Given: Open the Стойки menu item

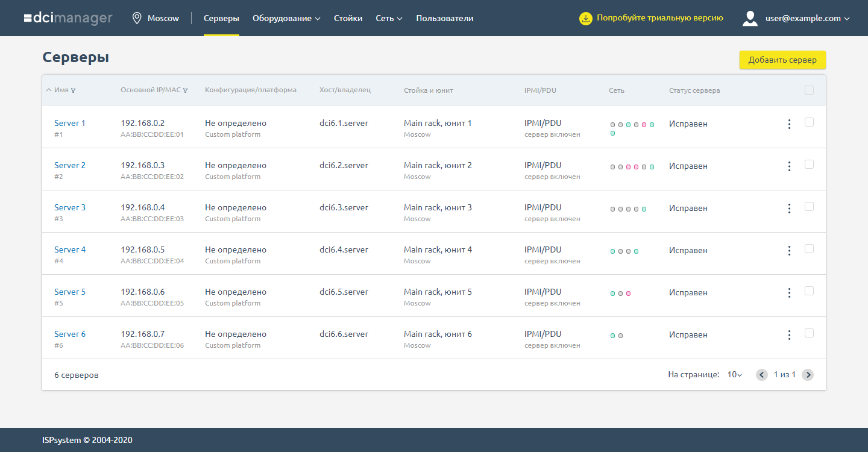Looking at the screenshot, I should click(x=348, y=18).
